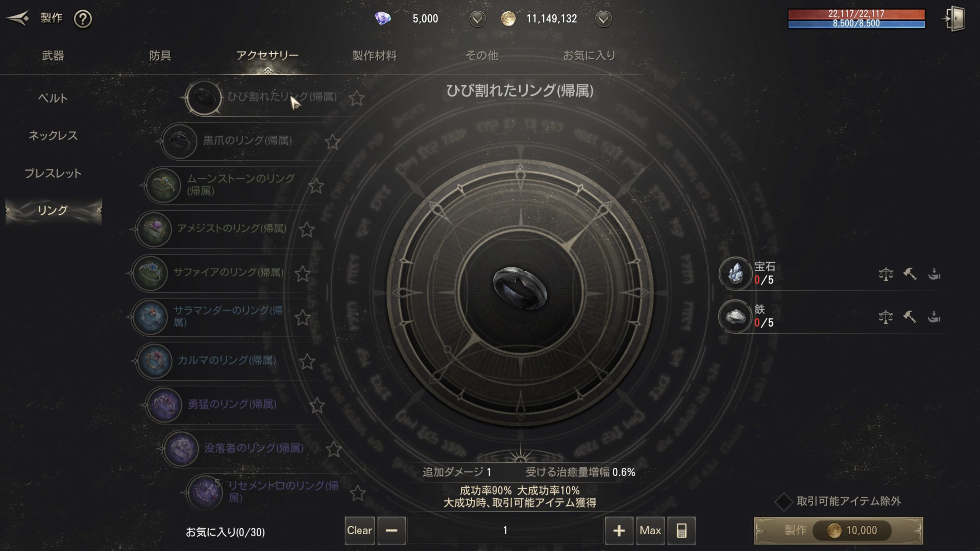Viewport: 980px width, 551px height.
Task: Click the 製作 10,000 craft button
Action: click(838, 531)
